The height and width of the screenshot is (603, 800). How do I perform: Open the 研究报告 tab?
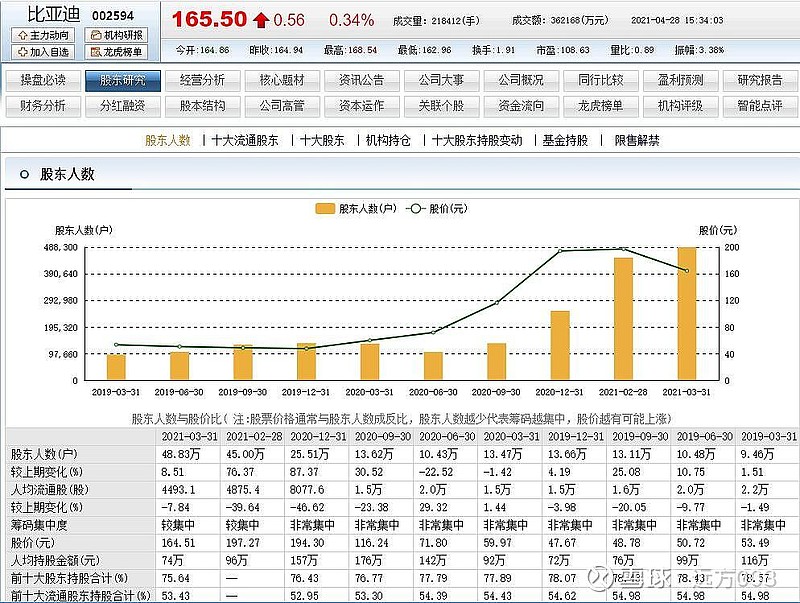760,80
